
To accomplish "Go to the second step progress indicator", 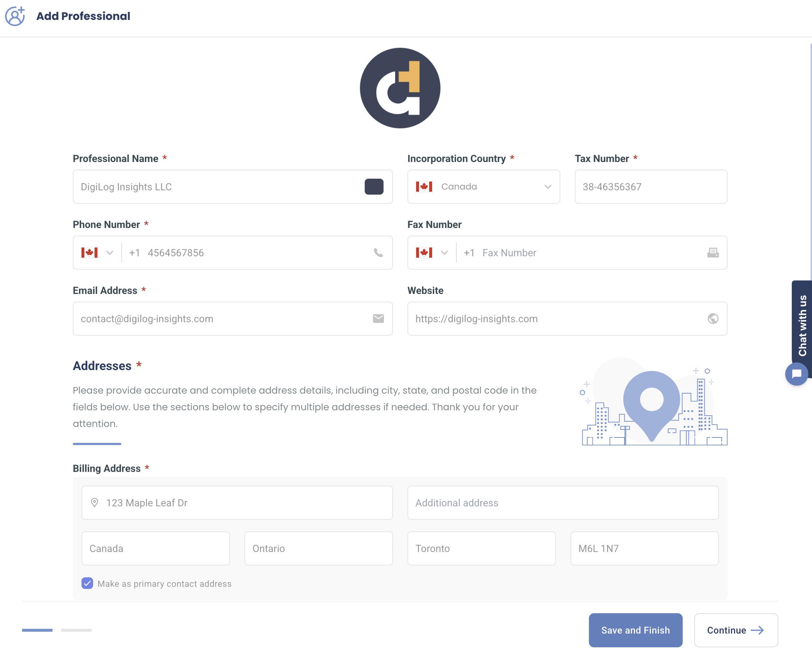I will click(76, 630).
